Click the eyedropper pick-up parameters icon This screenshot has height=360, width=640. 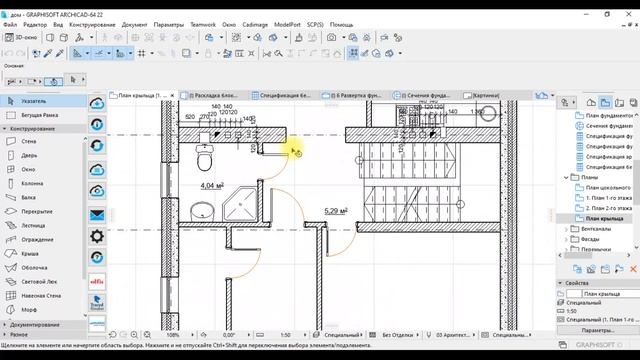(x=48, y=53)
